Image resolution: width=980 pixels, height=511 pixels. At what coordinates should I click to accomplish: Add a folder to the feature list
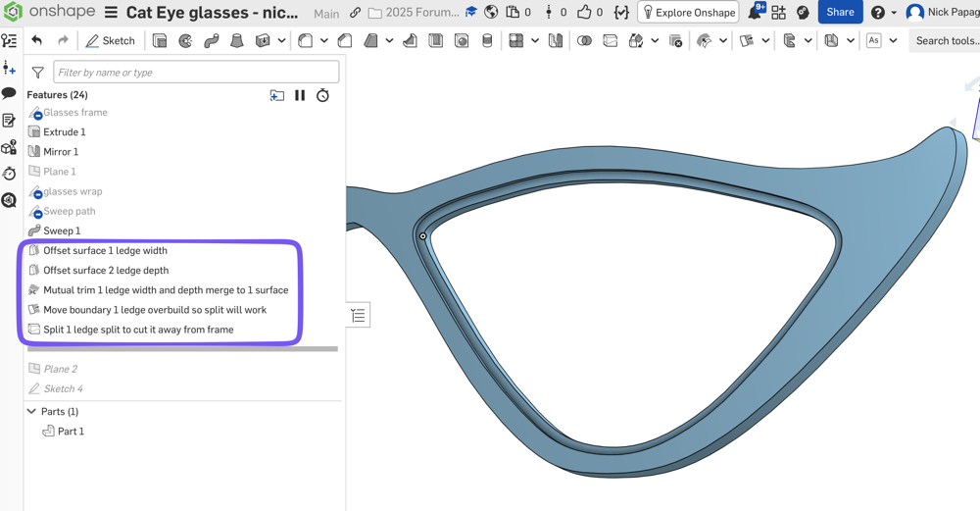277,95
